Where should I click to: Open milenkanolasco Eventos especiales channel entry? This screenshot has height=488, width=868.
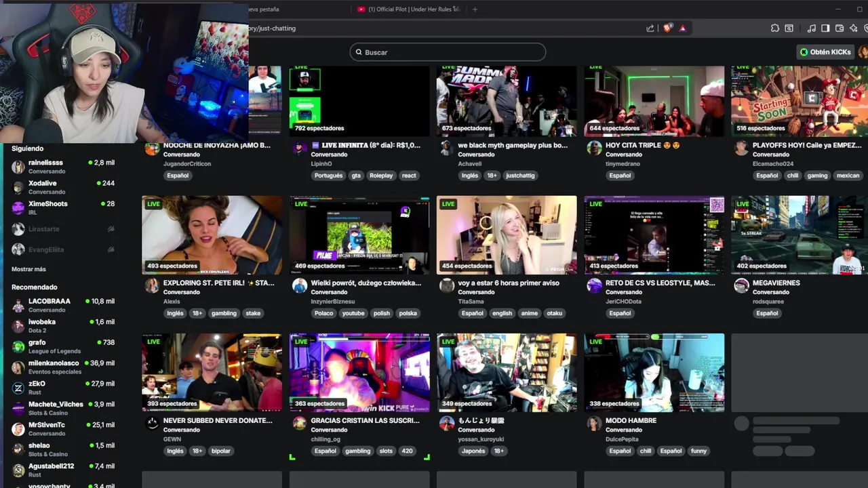(x=63, y=367)
